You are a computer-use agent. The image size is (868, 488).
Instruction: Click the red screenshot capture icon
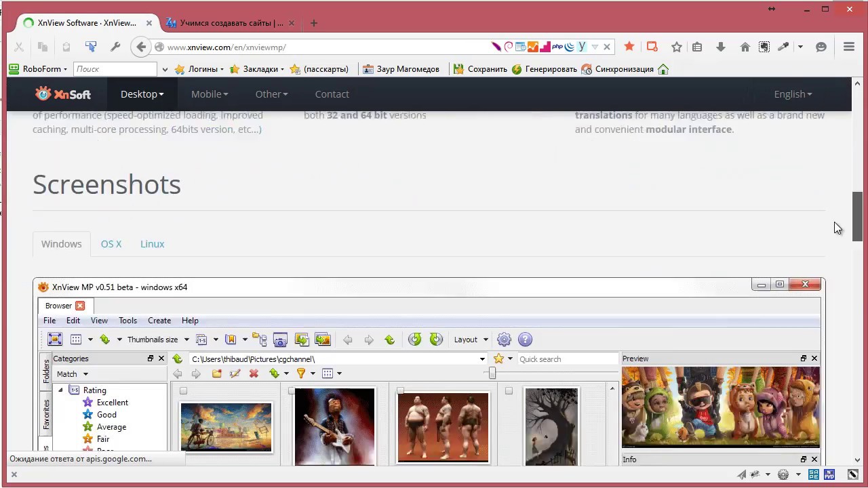click(652, 47)
